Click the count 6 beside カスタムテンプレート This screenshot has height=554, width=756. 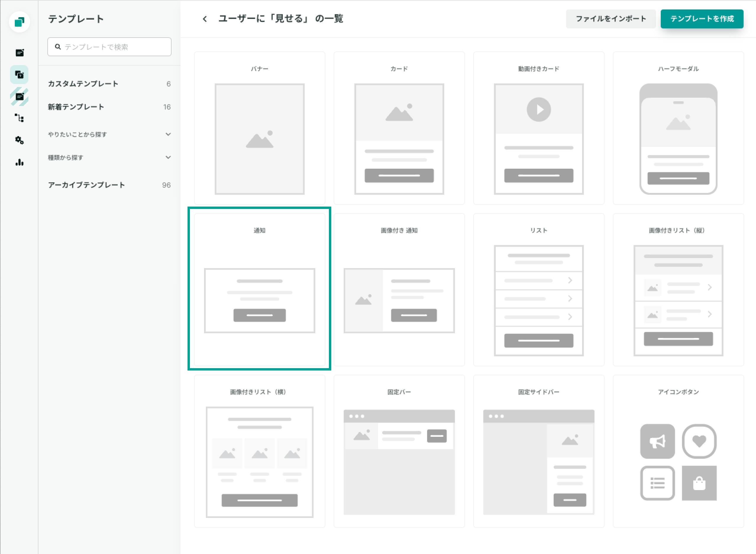(x=168, y=84)
